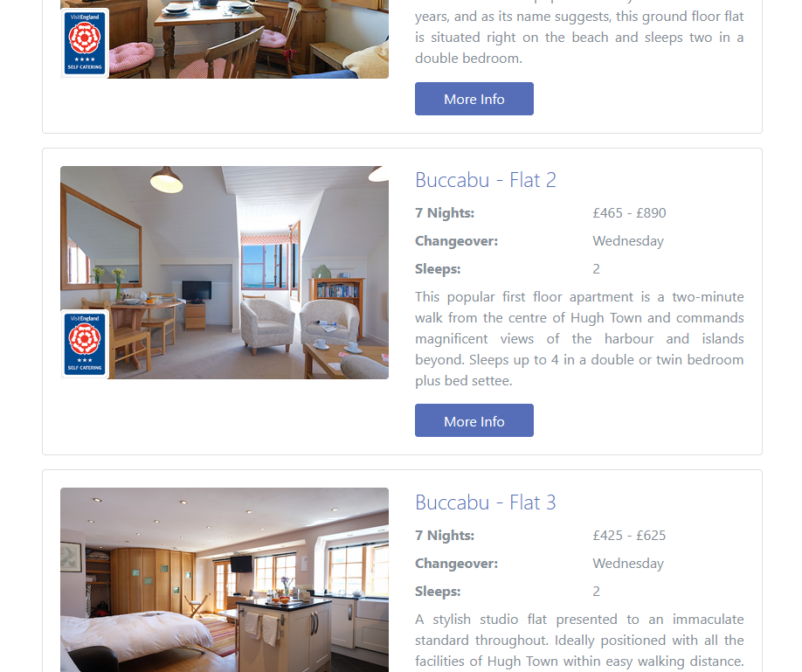
Task: Click the Sleeps label for Flat 3
Action: coord(438,592)
